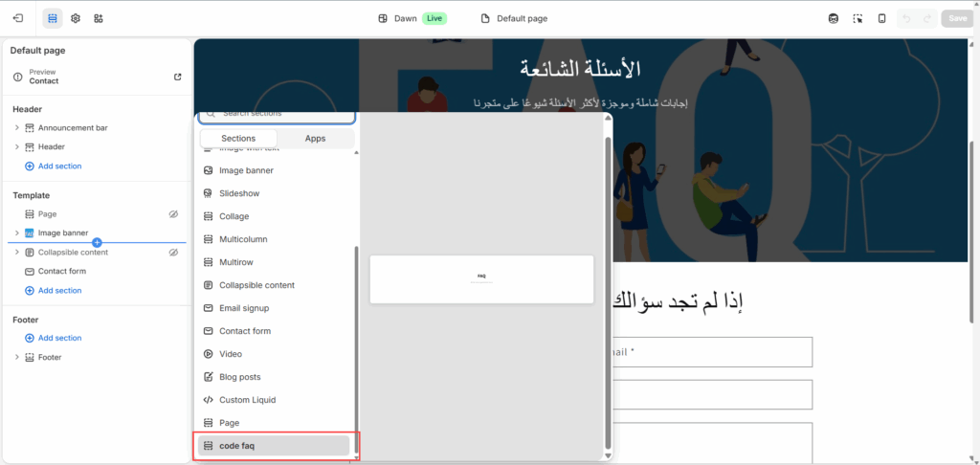Screen dimensions: 980x465
Task: Toggle visibility of Collapsible content section
Action: point(173,253)
